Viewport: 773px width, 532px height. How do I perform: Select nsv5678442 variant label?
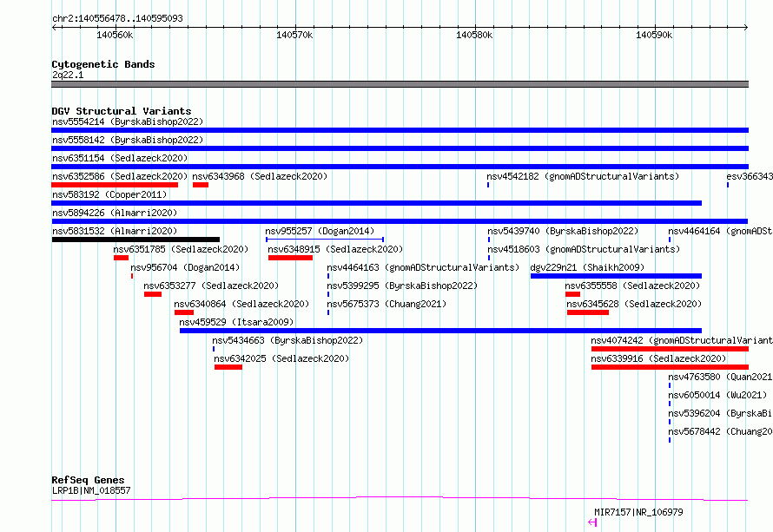point(720,431)
